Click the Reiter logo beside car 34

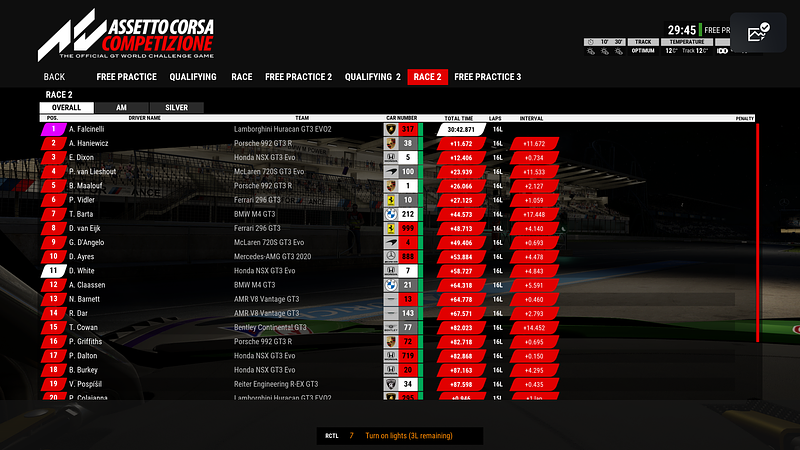391,384
